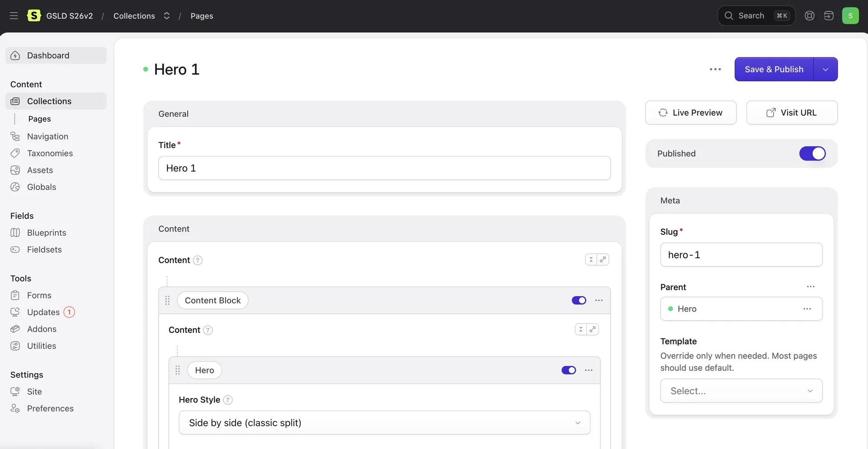Open the Save & Publish dropdown arrow
The width and height of the screenshot is (868, 449).
tap(826, 69)
